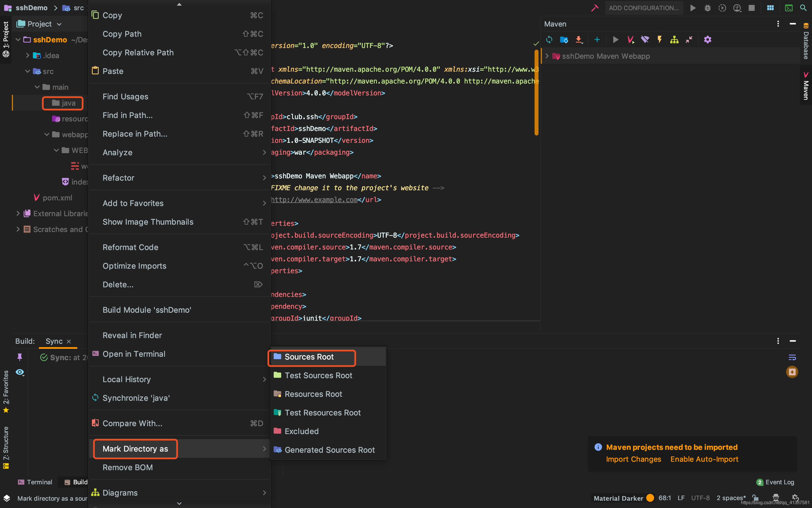Open Maven panel options (three dots)

tap(778, 24)
